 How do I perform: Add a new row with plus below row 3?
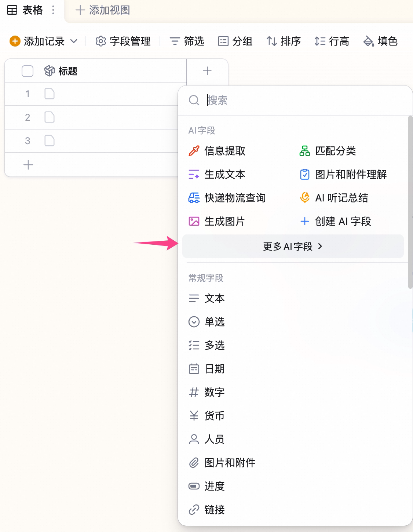point(28,165)
